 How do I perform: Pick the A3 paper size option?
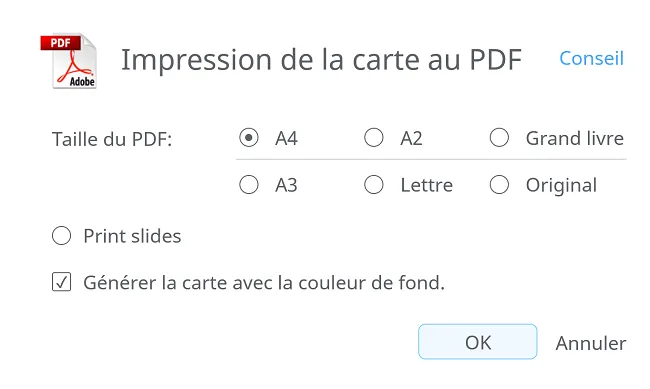click(249, 185)
